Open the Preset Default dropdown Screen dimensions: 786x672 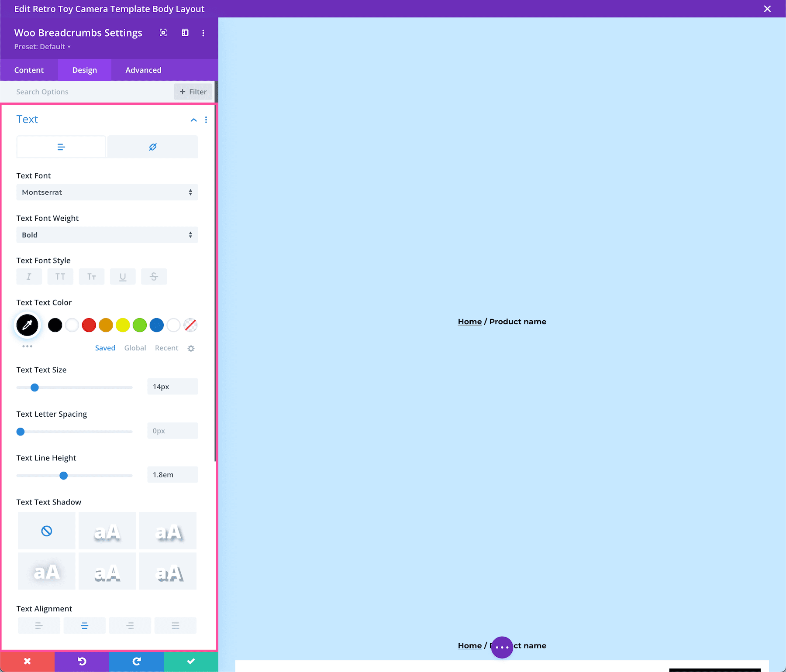coord(42,46)
